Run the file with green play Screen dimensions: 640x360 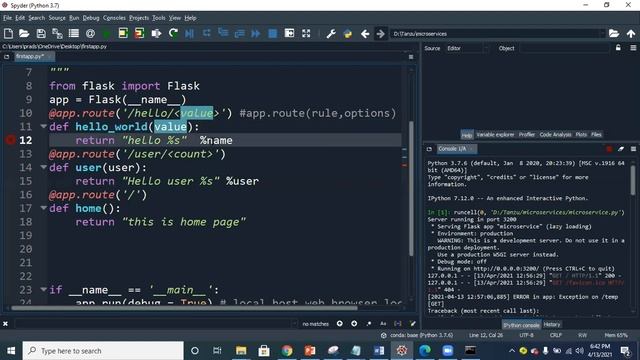[x=107, y=33]
